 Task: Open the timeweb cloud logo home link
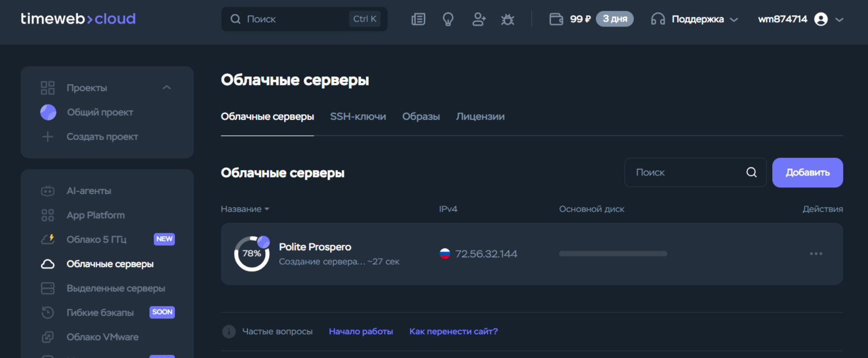tap(78, 19)
